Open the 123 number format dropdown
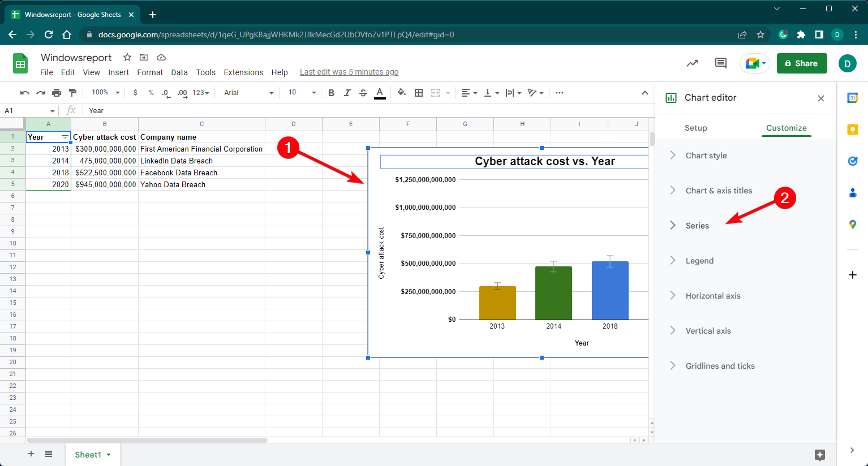The image size is (868, 466). point(201,93)
